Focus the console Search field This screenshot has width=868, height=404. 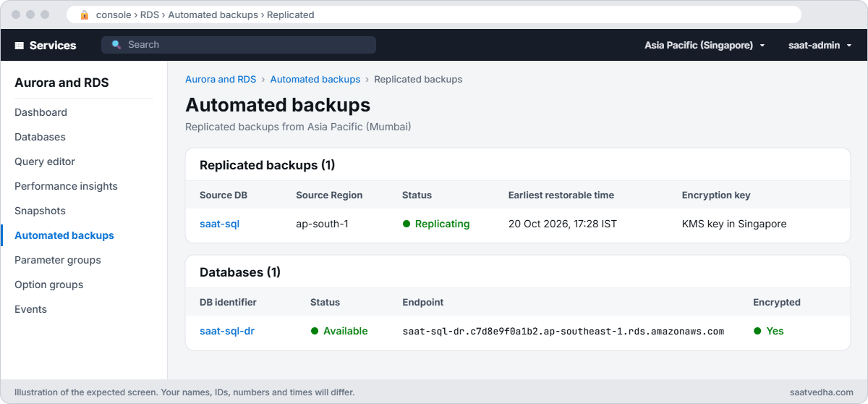pos(239,45)
